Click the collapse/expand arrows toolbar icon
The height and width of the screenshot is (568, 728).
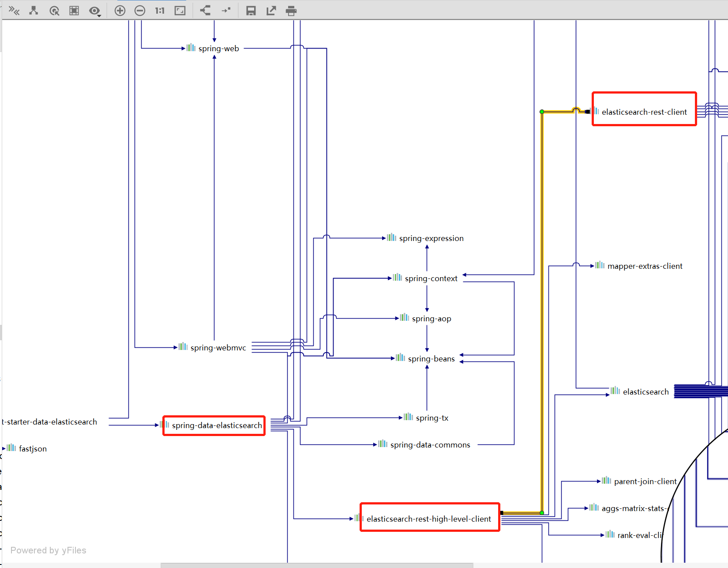(14, 11)
